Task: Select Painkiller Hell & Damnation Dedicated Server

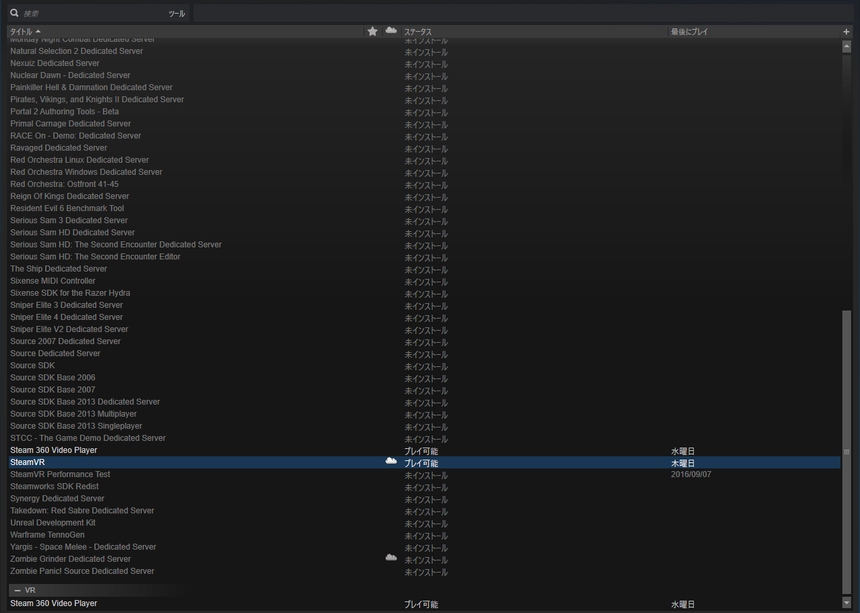Action: pyautogui.click(x=91, y=87)
